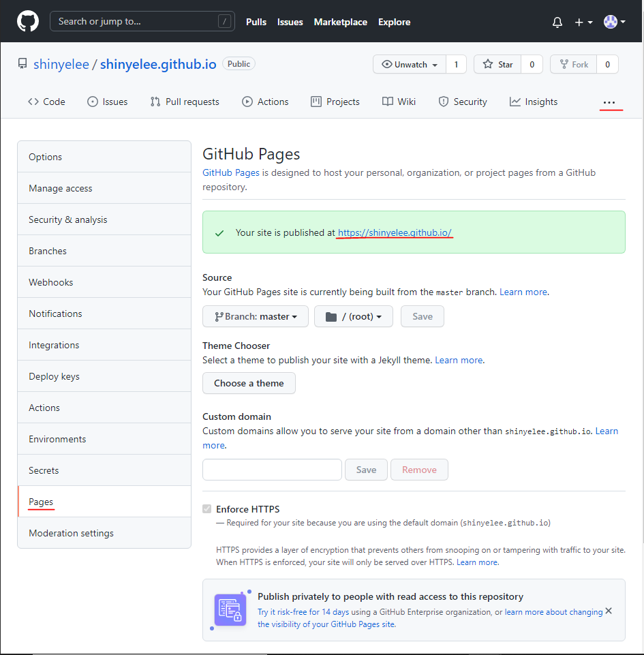This screenshot has height=655, width=644.
Task: Click the fork count next to Fork
Action: point(607,64)
